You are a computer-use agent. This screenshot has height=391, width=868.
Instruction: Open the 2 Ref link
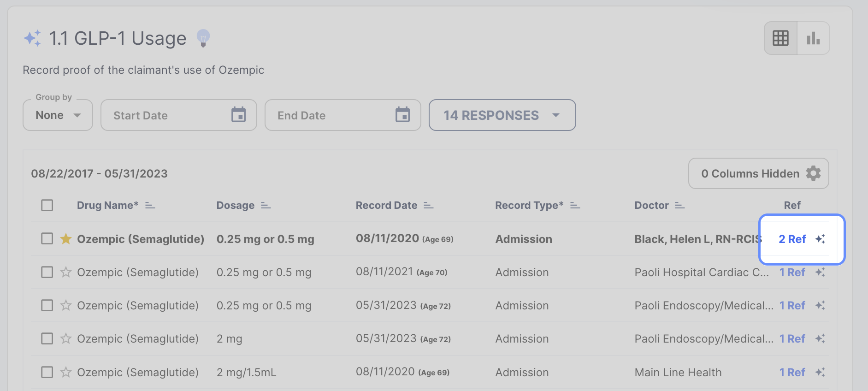coord(792,239)
